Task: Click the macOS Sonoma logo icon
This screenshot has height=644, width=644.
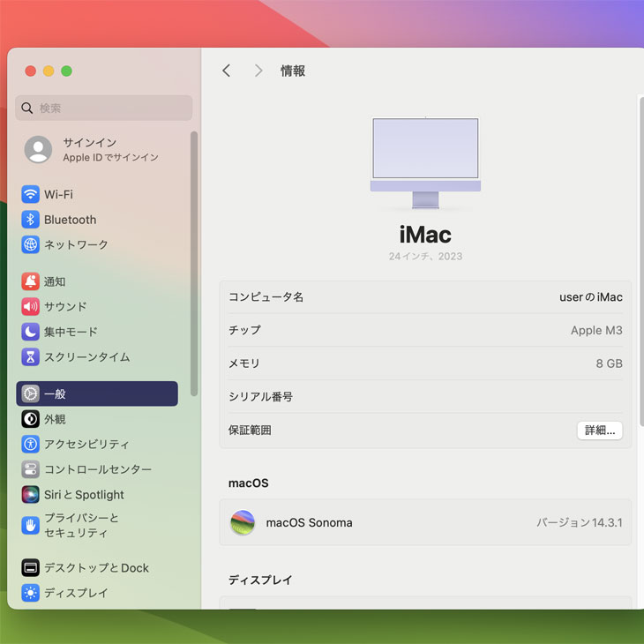Action: 243,522
